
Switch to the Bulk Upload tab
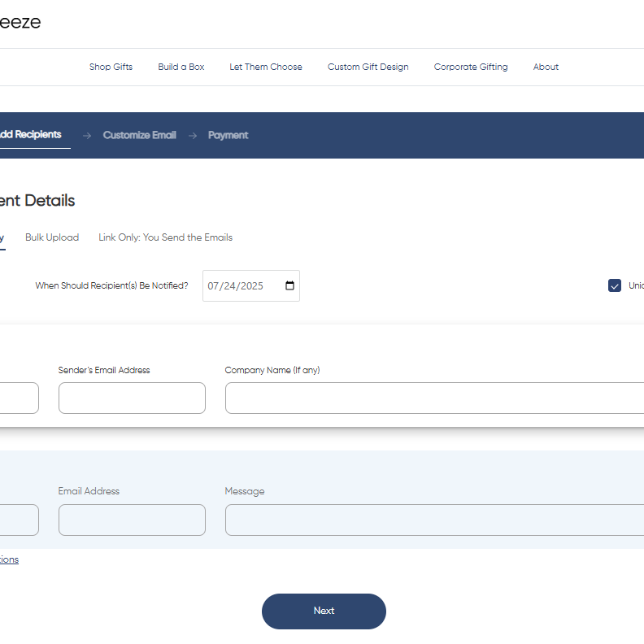click(52, 237)
